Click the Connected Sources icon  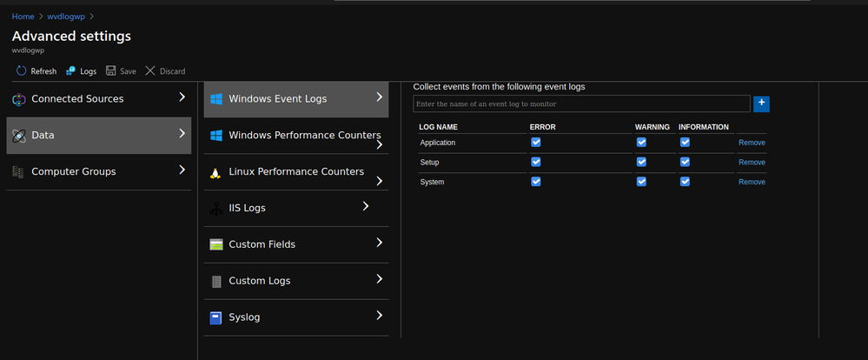coord(18,99)
